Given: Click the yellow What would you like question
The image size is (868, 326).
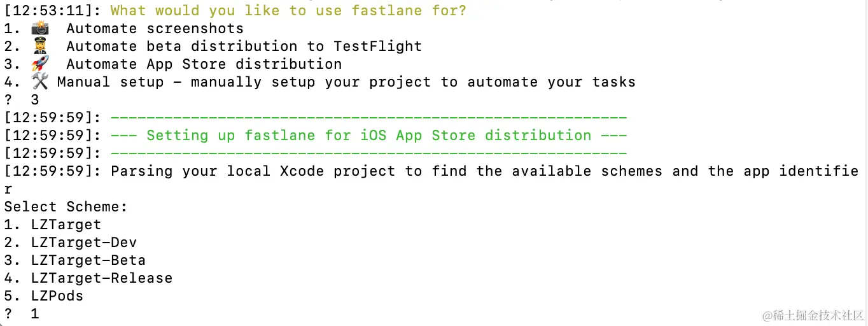Looking at the screenshot, I should click(288, 10).
